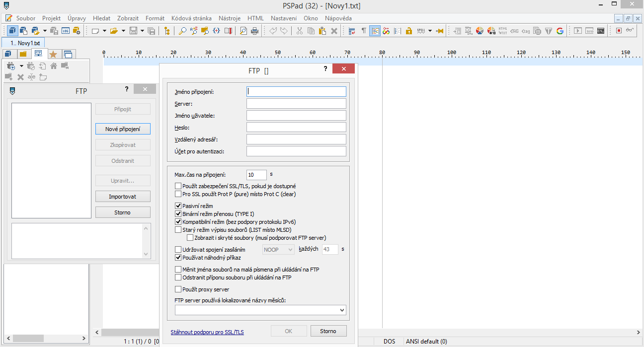Screen dimensions: 644x347
Task: Toggle Binární režim přenosu checkbox
Action: coord(178,214)
